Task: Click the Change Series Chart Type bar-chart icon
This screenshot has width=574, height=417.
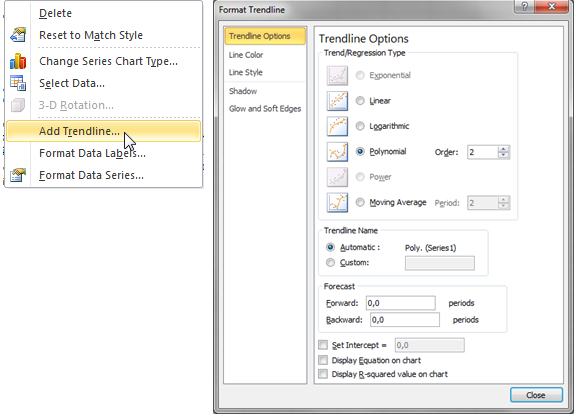Action: 18,61
